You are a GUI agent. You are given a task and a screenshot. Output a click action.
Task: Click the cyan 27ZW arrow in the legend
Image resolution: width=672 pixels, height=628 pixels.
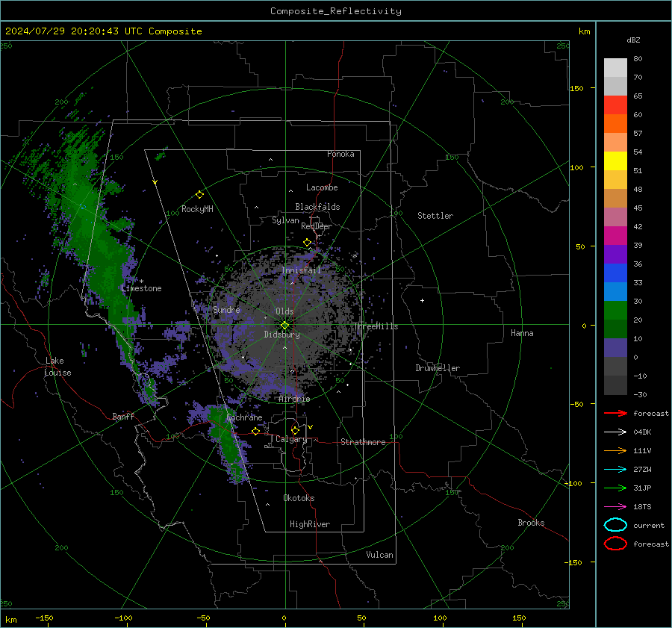[x=615, y=470]
